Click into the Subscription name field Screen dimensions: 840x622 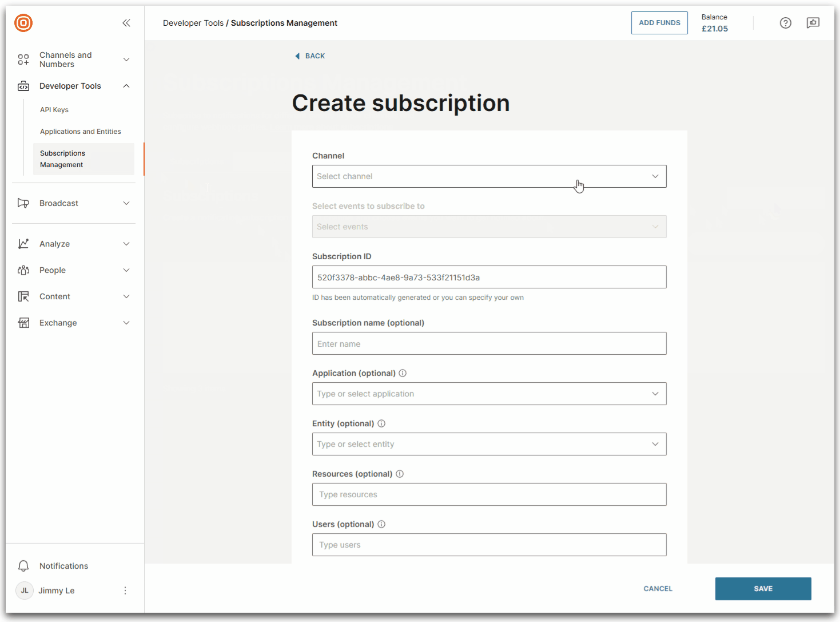tap(489, 343)
